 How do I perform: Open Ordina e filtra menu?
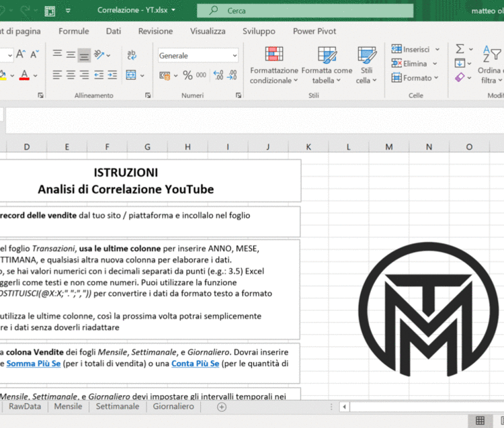(491, 65)
